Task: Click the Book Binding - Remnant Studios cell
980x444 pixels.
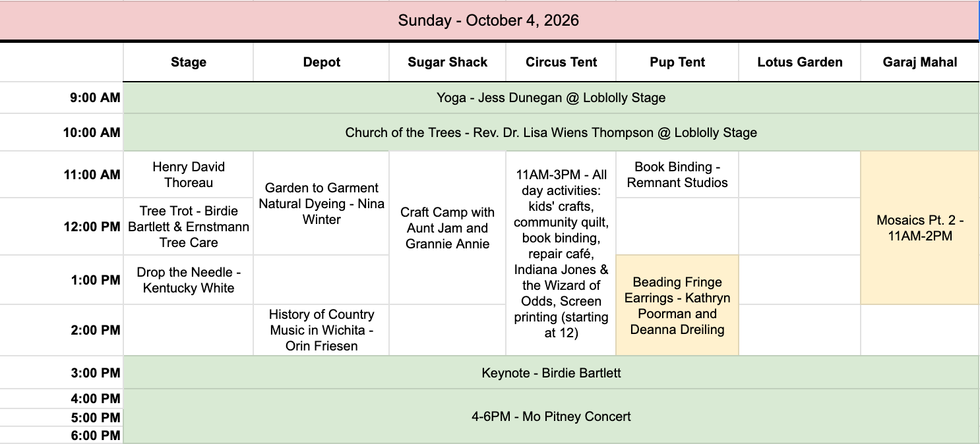Action: click(x=677, y=175)
